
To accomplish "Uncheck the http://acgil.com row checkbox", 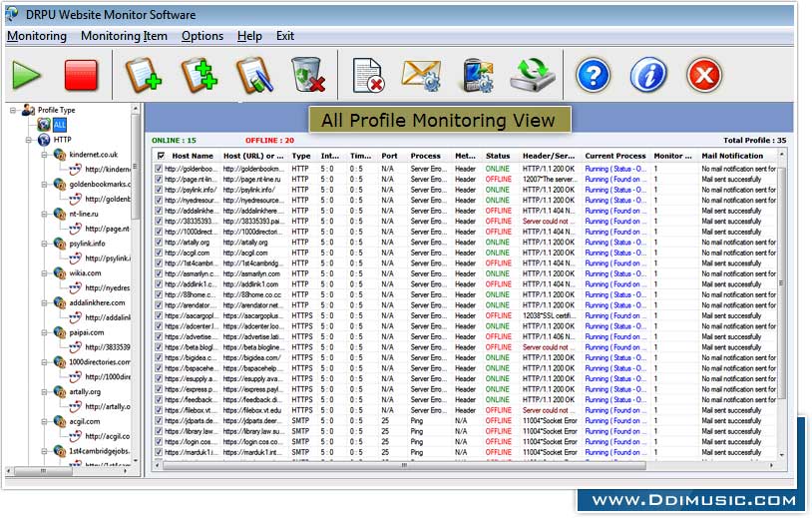I will [159, 253].
